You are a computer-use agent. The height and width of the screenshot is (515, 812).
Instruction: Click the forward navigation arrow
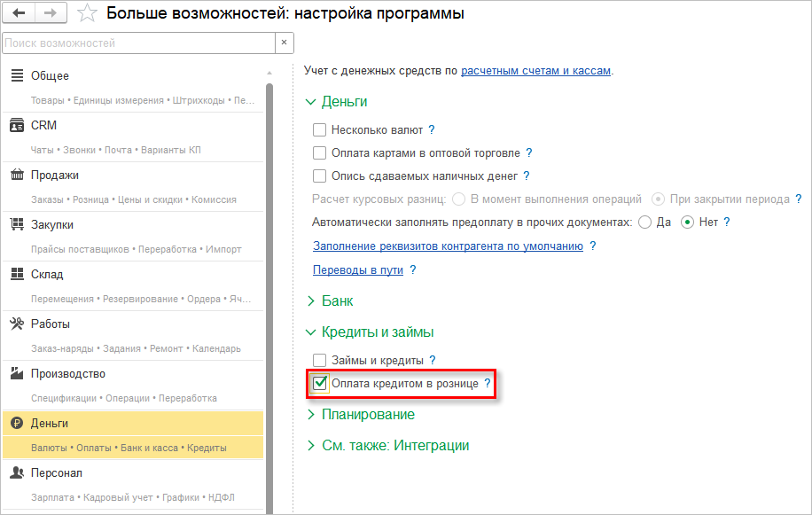(x=50, y=13)
